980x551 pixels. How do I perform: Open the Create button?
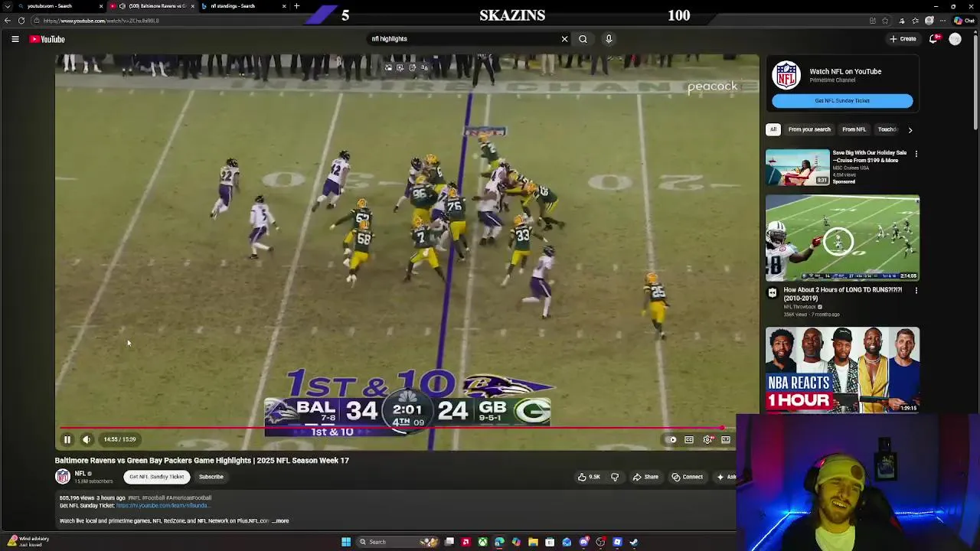[903, 39]
